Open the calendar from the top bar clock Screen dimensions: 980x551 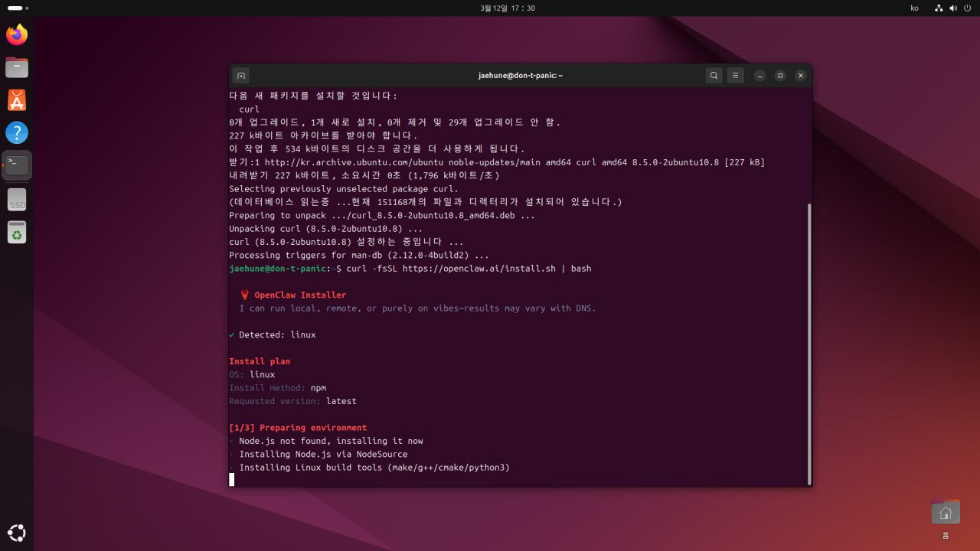[507, 8]
